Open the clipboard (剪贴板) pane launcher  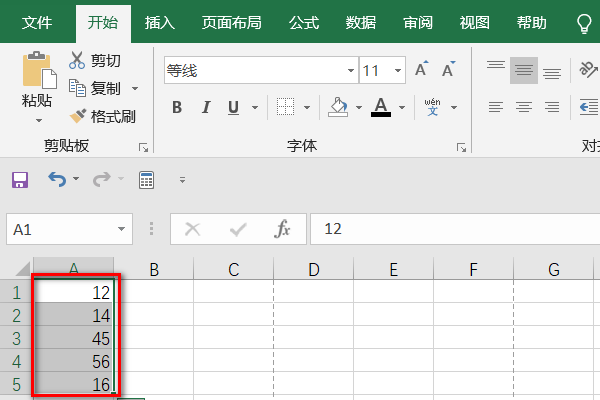[x=143, y=147]
